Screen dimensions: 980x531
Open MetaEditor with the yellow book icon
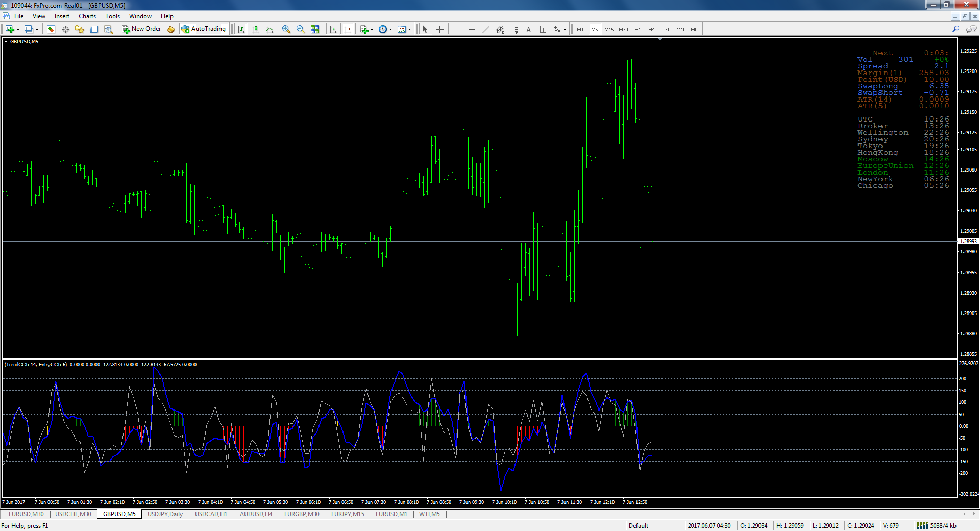pyautogui.click(x=171, y=29)
